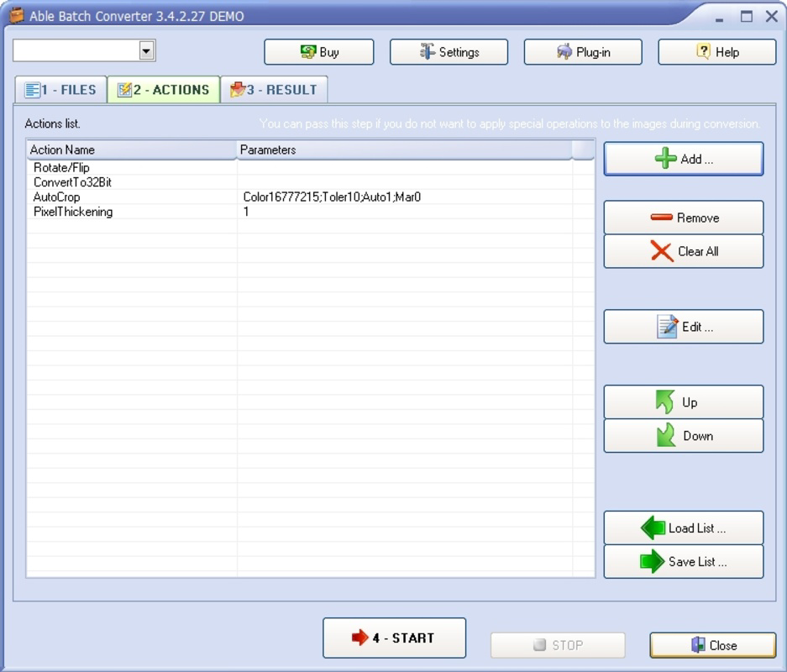Image resolution: width=787 pixels, height=672 pixels.
Task: Load List of actions from file
Action: point(683,528)
